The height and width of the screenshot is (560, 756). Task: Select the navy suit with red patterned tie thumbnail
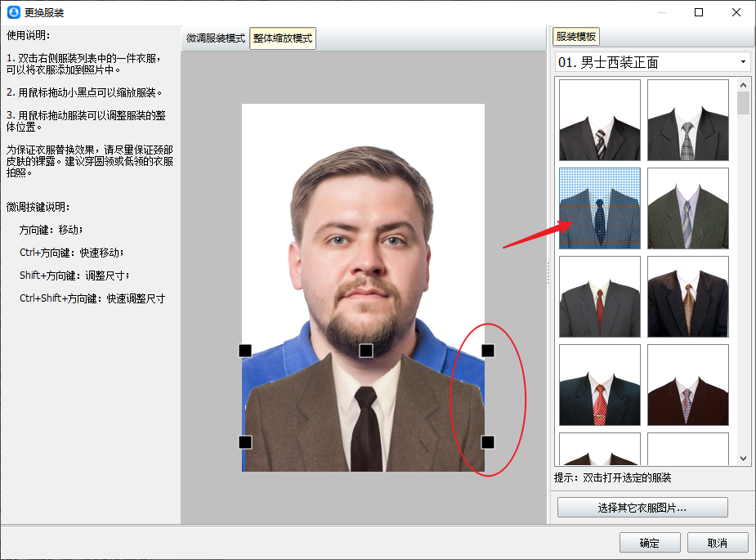coord(600,385)
